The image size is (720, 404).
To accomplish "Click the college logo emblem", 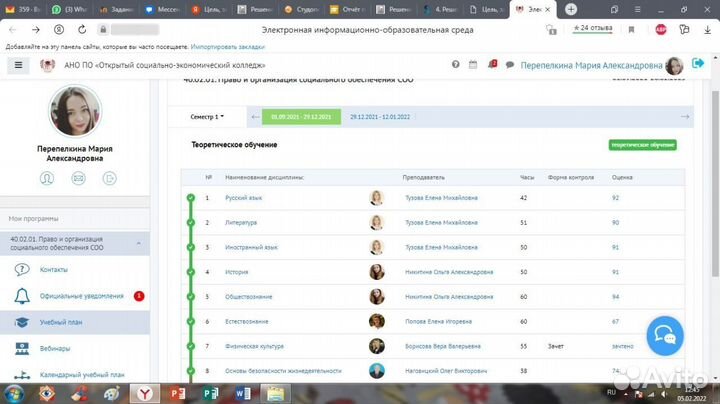I will tap(47, 65).
